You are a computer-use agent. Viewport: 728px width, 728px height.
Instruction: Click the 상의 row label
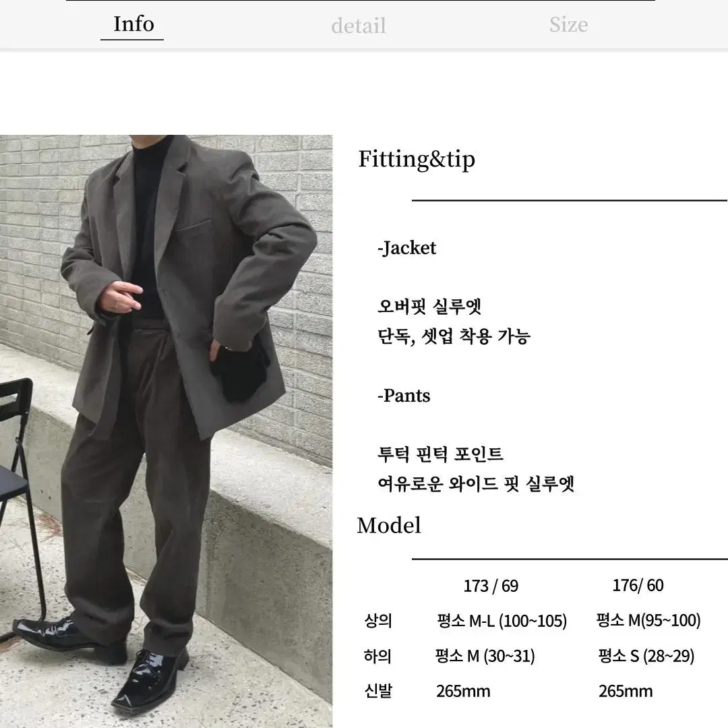(378, 621)
